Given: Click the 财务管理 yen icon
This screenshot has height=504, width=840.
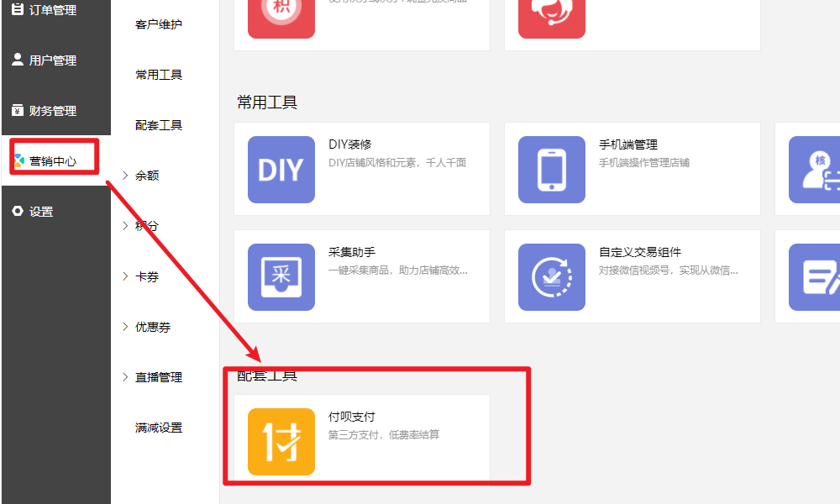Looking at the screenshot, I should click(x=18, y=110).
